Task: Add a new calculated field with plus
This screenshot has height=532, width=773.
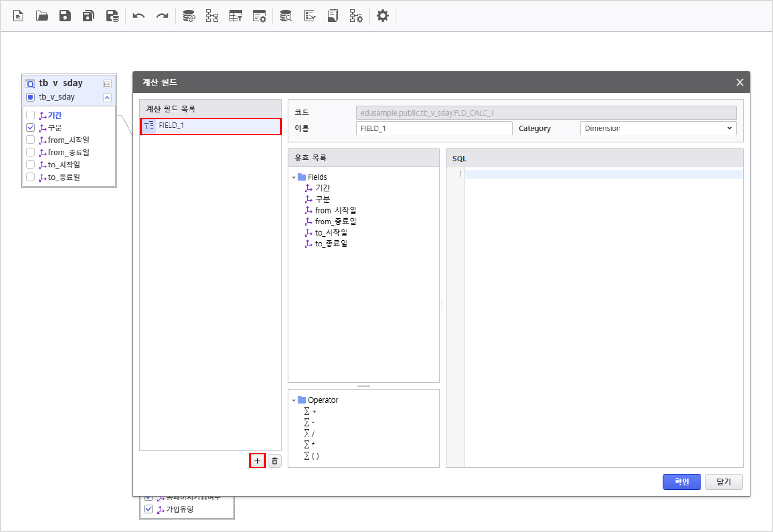Action: pos(257,461)
